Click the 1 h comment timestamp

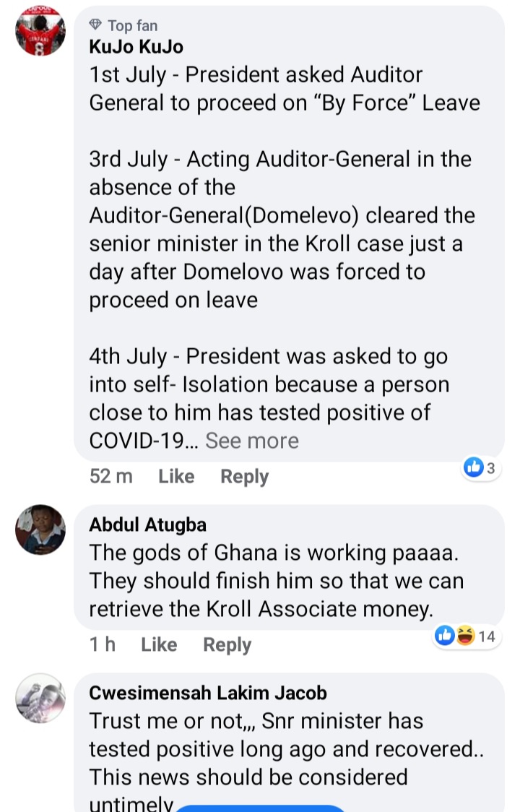pos(103,644)
